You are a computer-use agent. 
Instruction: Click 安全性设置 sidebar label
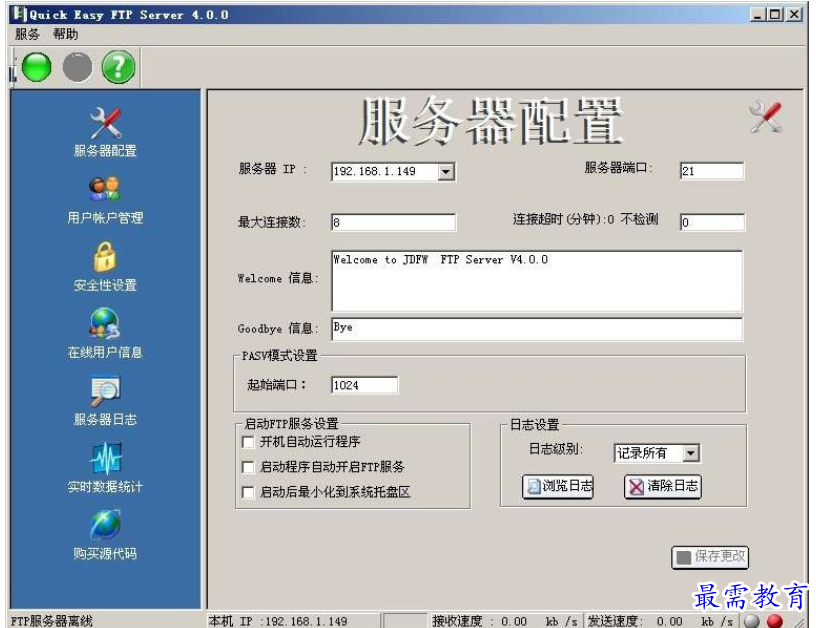[x=105, y=285]
